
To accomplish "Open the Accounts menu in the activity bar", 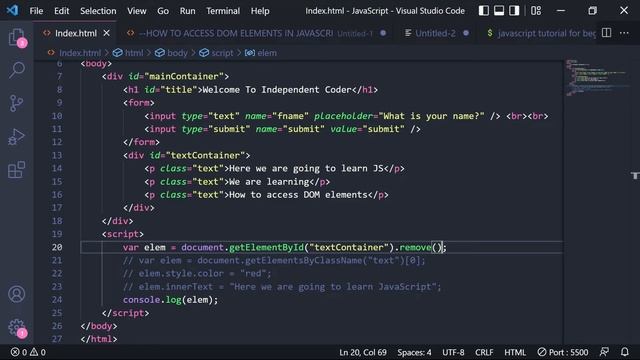I will click(x=17, y=294).
